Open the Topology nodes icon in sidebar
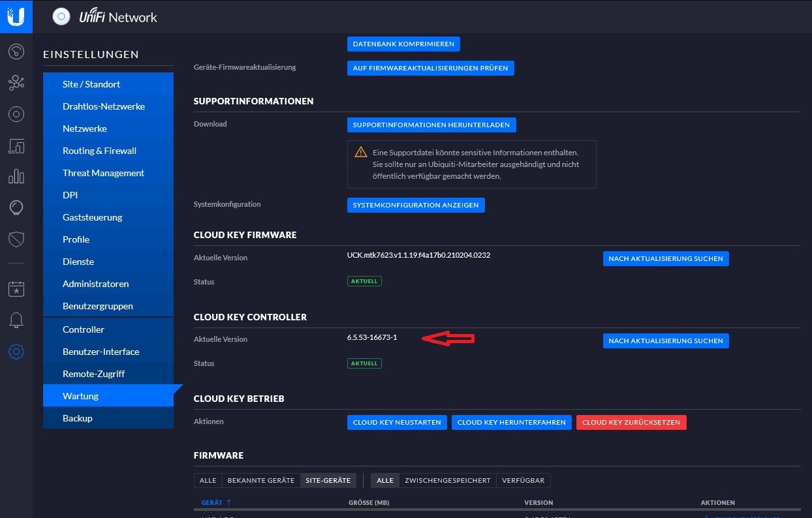Viewport: 812px width, 518px height. (x=16, y=83)
